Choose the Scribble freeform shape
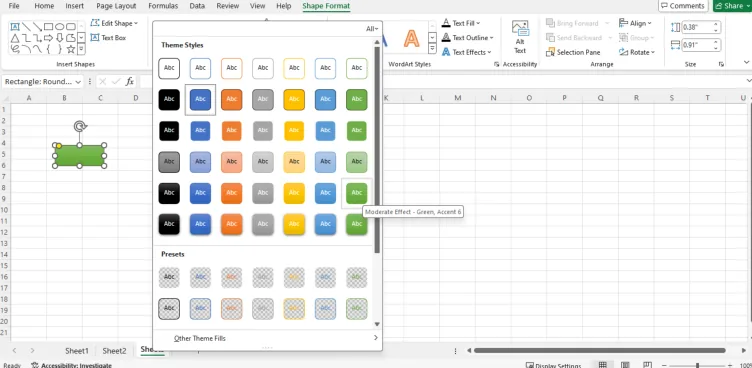Image resolution: width=752 pixels, height=368 pixels. [x=15, y=49]
